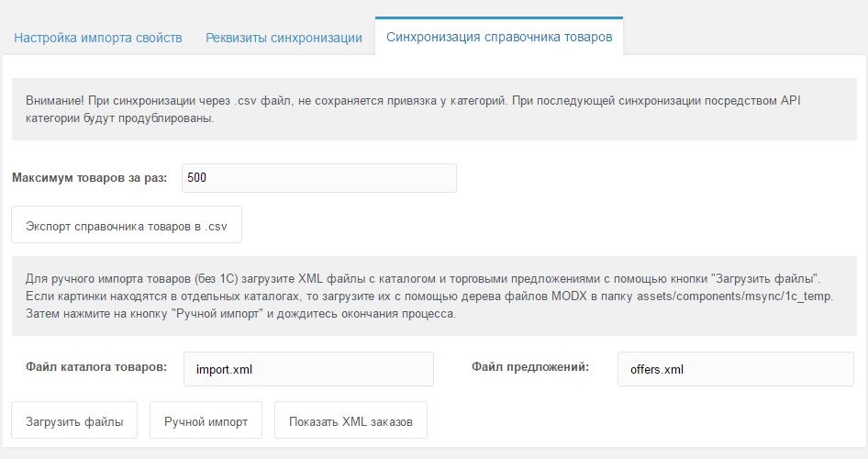
Task: Click the manual import instructions text block
Action: [434, 296]
